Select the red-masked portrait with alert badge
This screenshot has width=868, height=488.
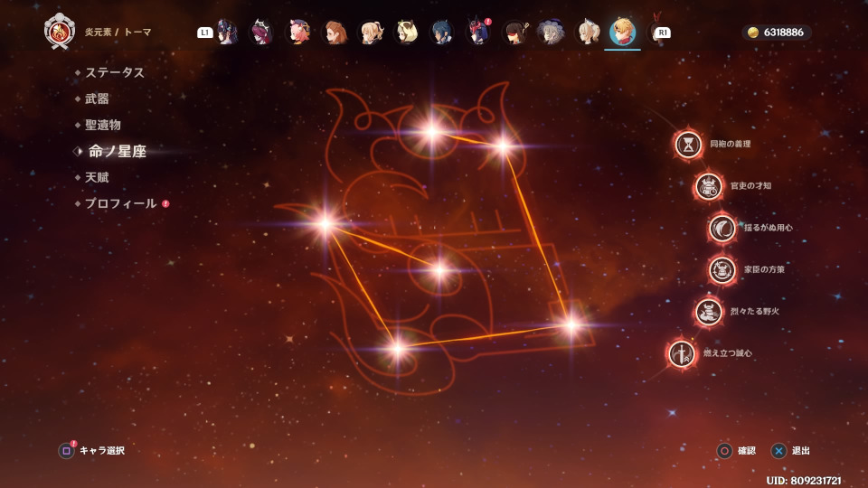tap(478, 33)
